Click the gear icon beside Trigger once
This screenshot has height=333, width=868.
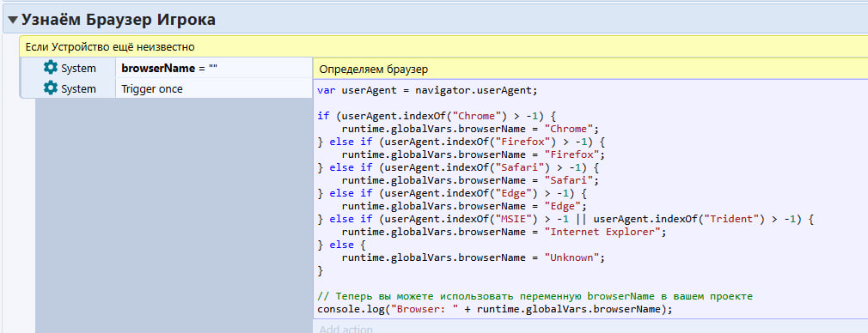click(x=51, y=88)
